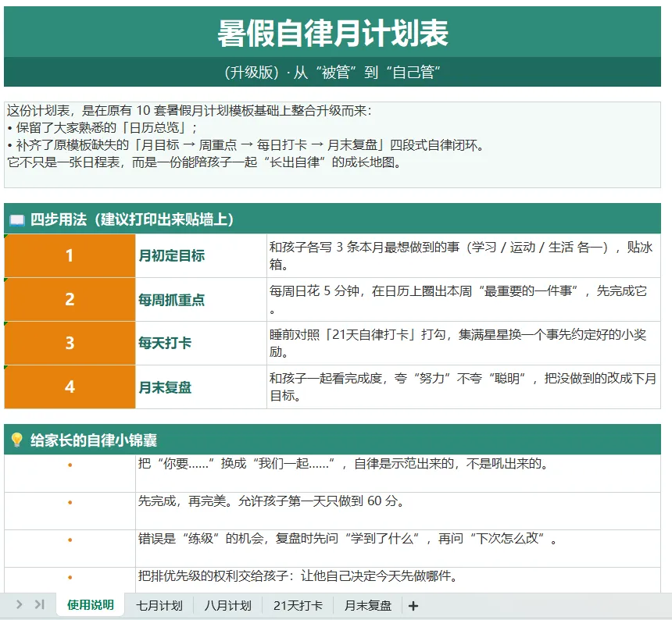Click the lightbulb icon beside 给家长的自律小锦囊
Screen dimensions: 672x620
pyautogui.click(x=16, y=440)
